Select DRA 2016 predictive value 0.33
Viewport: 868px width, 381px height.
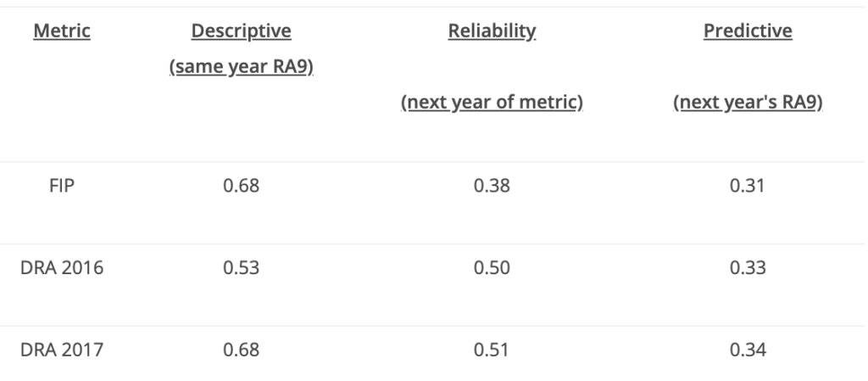[x=748, y=267]
